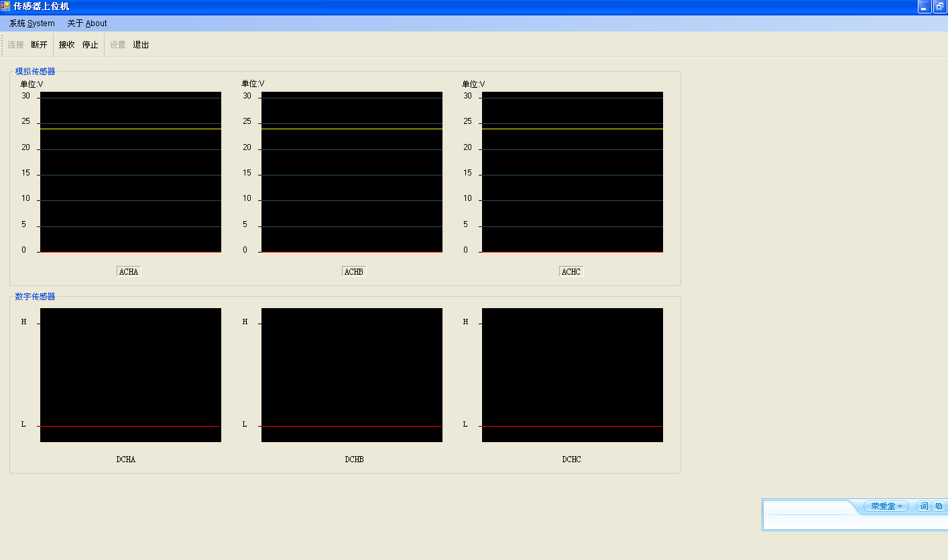The height and width of the screenshot is (560, 948).
Task: Select the ACHB channel label
Action: tap(354, 271)
